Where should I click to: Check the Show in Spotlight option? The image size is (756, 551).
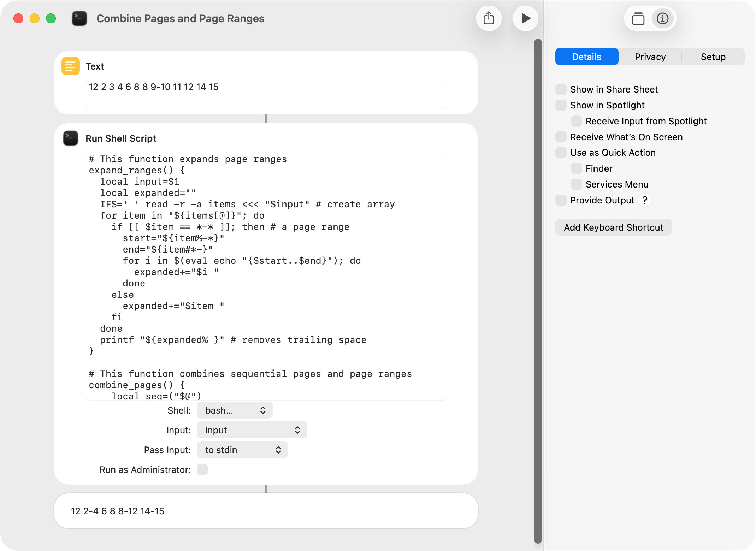[x=561, y=105]
